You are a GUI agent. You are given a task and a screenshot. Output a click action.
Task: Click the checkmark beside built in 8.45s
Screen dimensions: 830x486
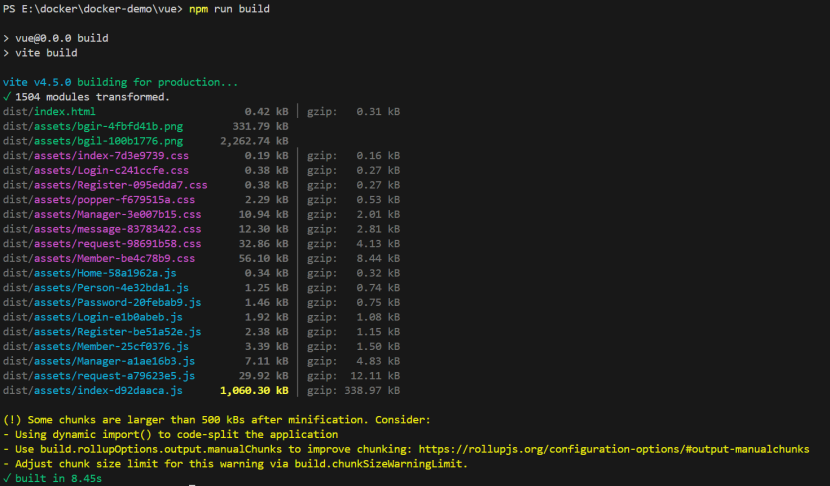[7, 478]
